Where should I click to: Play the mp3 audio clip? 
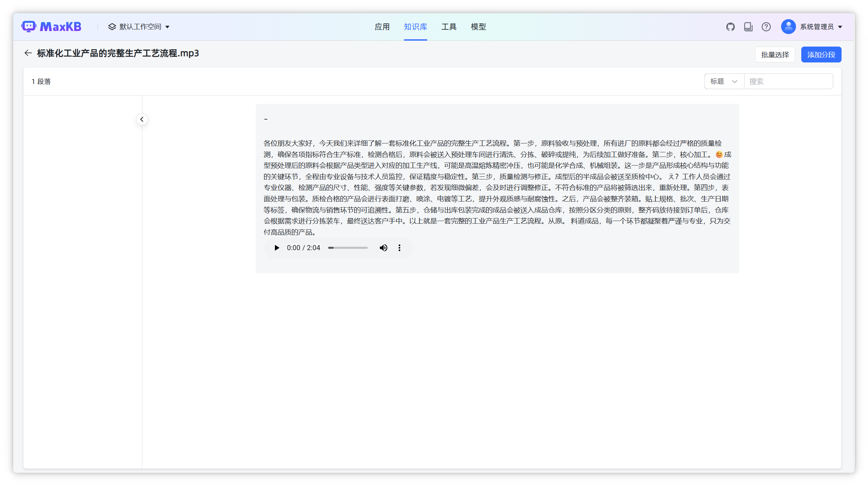pyautogui.click(x=277, y=248)
